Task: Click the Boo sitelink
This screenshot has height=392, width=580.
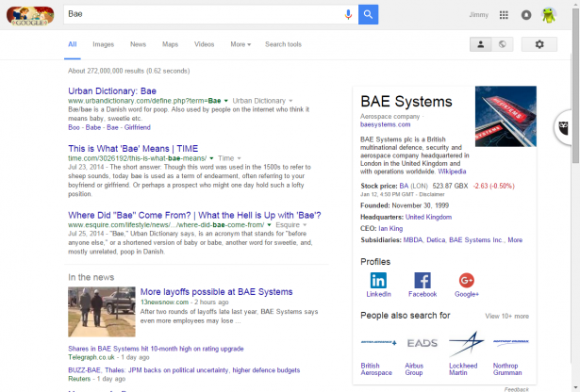Action: 74,127
